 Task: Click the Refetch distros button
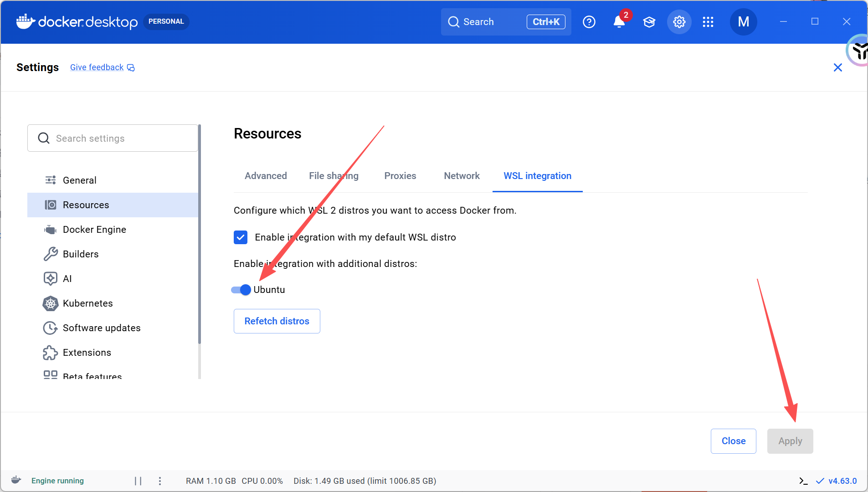click(x=277, y=321)
